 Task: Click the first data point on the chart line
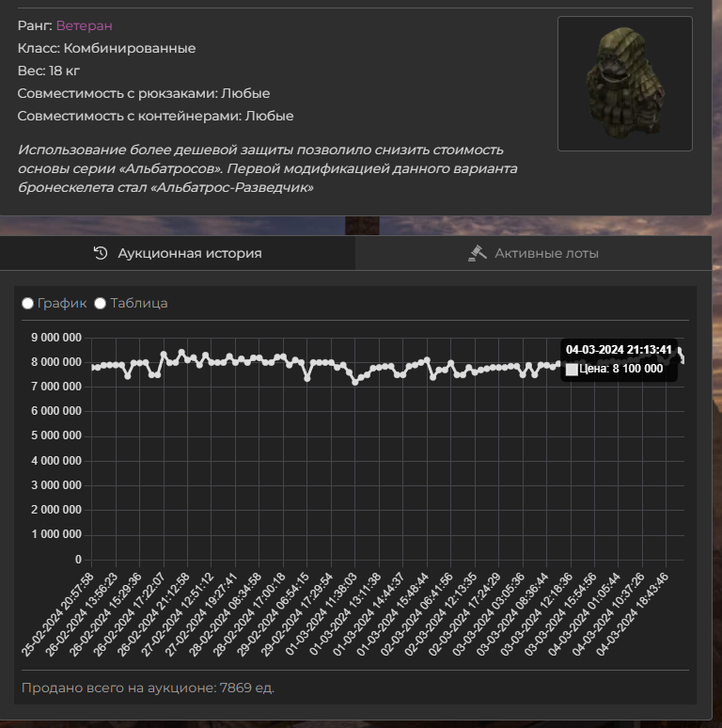pyautogui.click(x=92, y=367)
